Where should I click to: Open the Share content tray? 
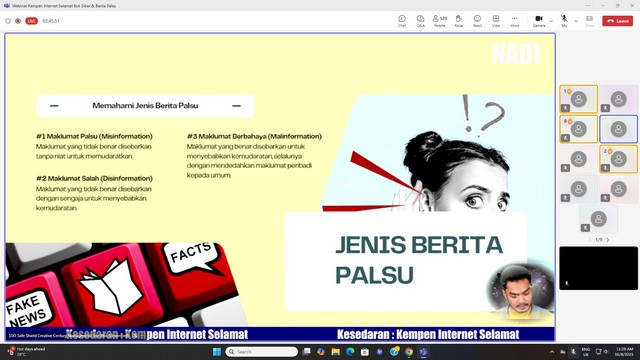point(589,21)
